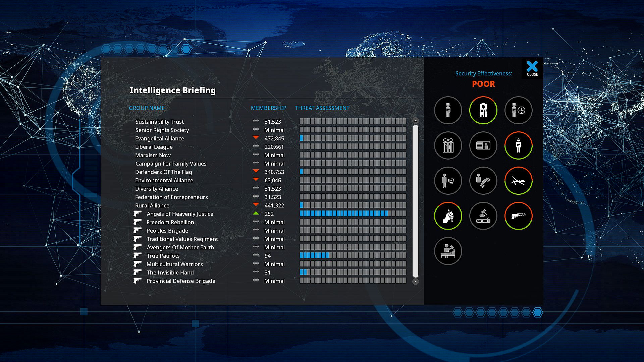Select the intelligence services agent icon
644x362 pixels.
[x=518, y=145]
